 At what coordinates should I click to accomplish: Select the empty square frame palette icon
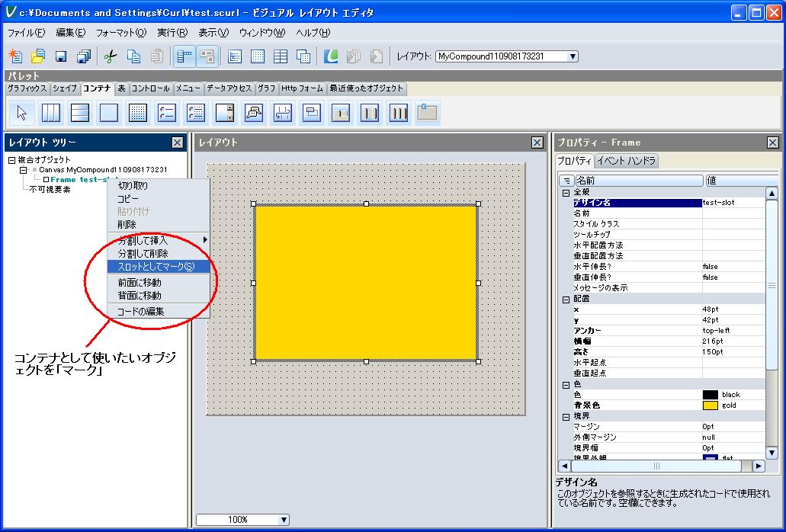click(x=109, y=113)
